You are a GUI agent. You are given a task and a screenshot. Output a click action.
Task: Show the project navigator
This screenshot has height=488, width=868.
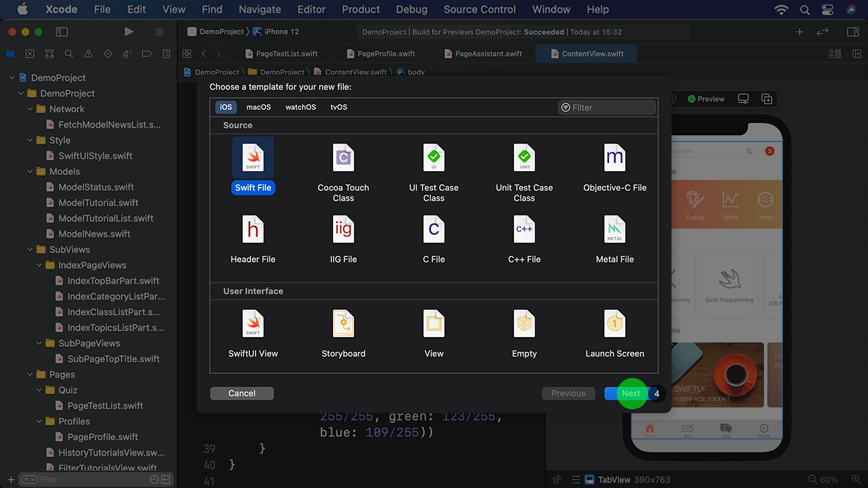pyautogui.click(x=10, y=54)
